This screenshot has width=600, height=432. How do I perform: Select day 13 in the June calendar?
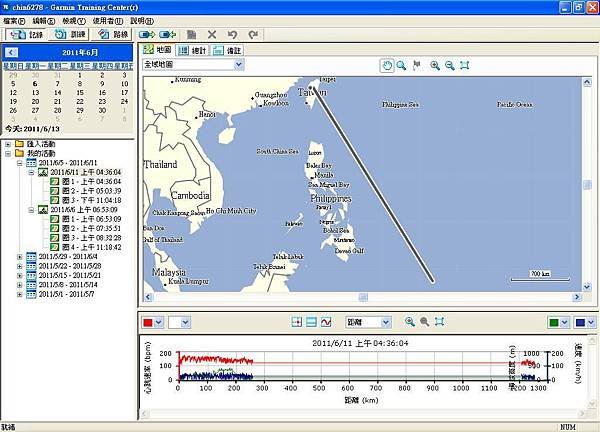tap(35, 93)
